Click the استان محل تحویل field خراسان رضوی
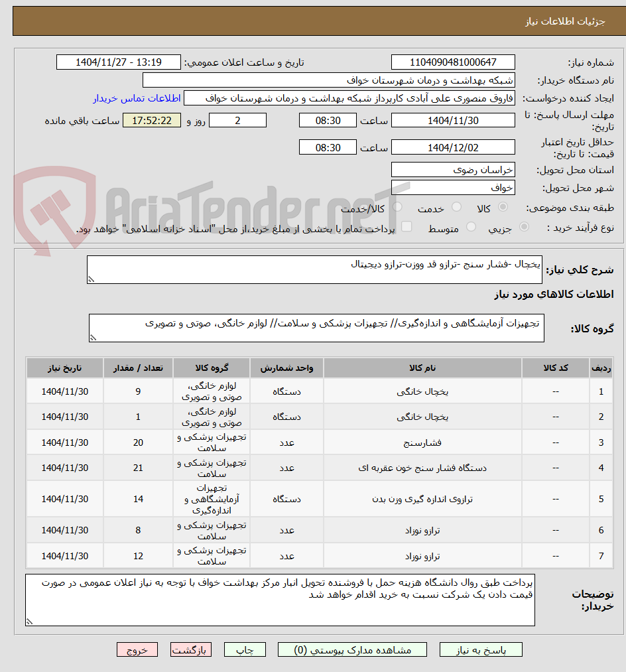The image size is (626, 672). point(453,170)
